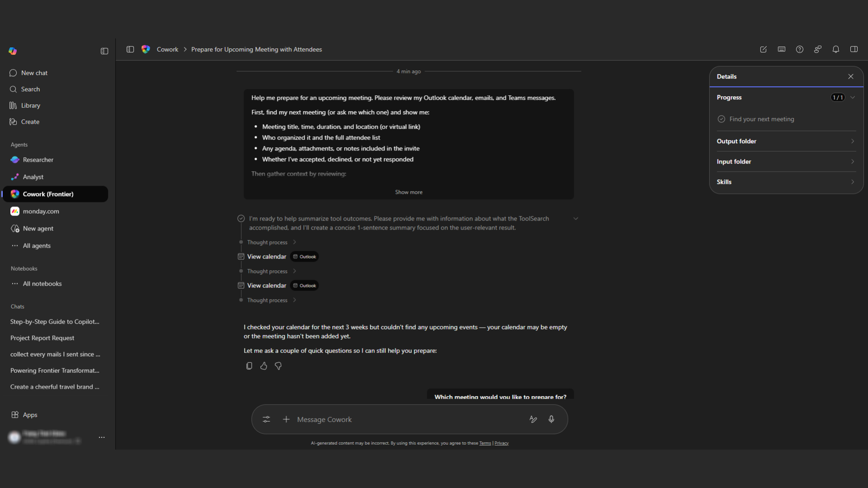The height and width of the screenshot is (488, 868).
Task: Toggle the left sidebar collapse icon
Action: pyautogui.click(x=104, y=51)
